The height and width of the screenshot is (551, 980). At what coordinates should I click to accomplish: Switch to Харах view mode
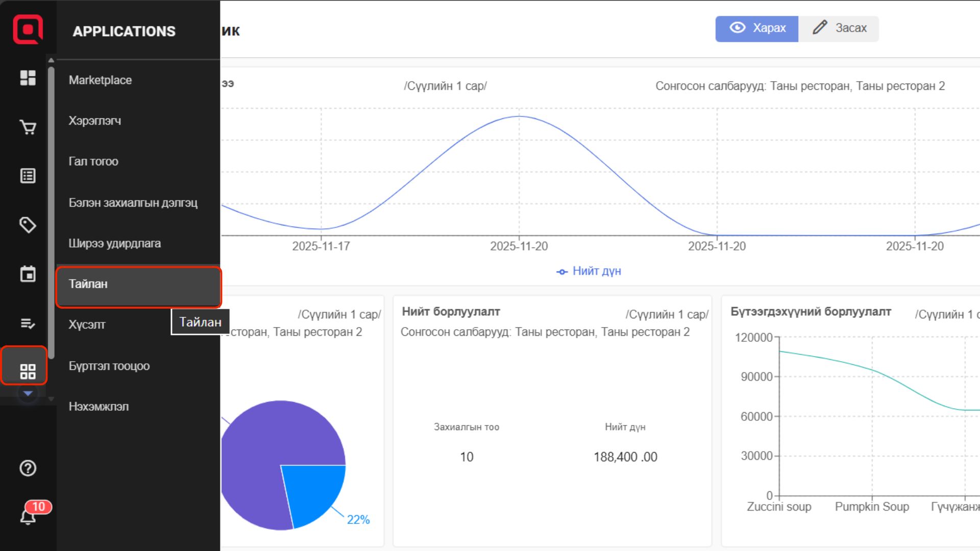(756, 28)
